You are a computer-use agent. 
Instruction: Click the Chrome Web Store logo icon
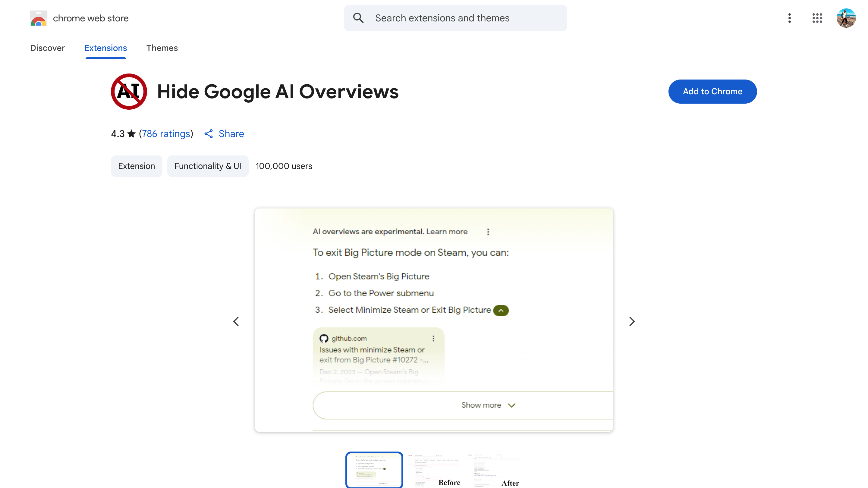coord(38,18)
